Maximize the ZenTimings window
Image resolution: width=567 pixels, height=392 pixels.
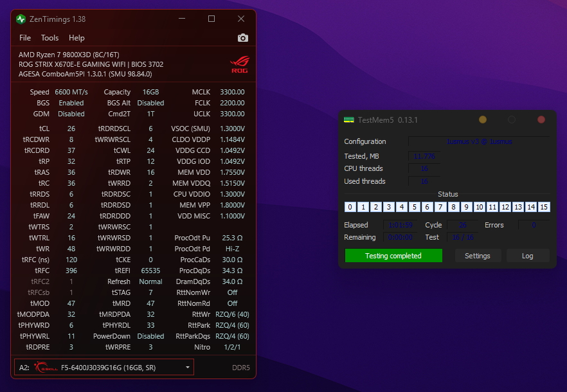click(x=212, y=19)
